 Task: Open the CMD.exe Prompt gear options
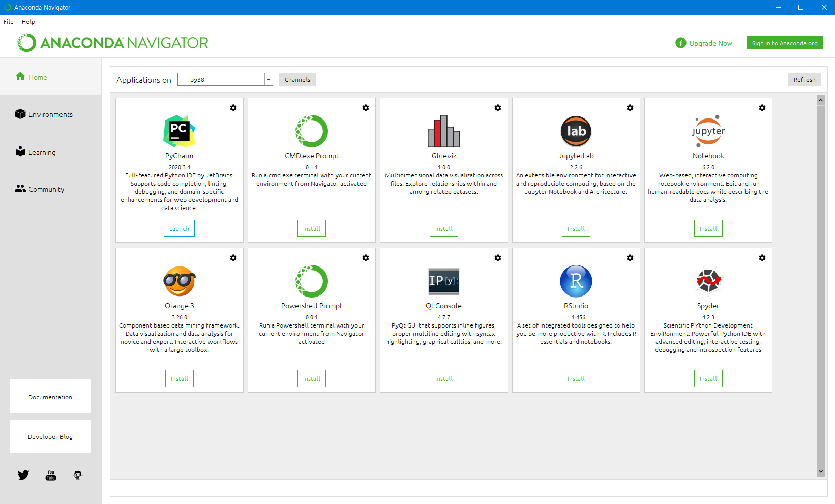[x=366, y=108]
